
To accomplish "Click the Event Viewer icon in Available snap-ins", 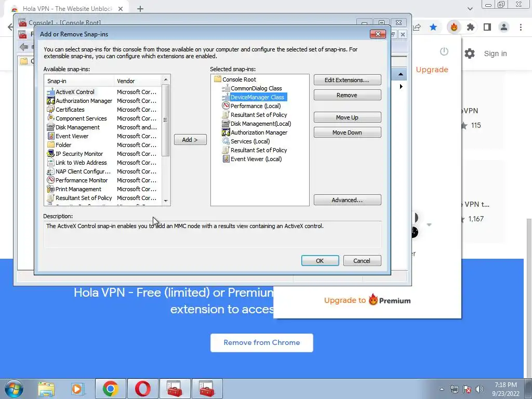I will pos(50,136).
